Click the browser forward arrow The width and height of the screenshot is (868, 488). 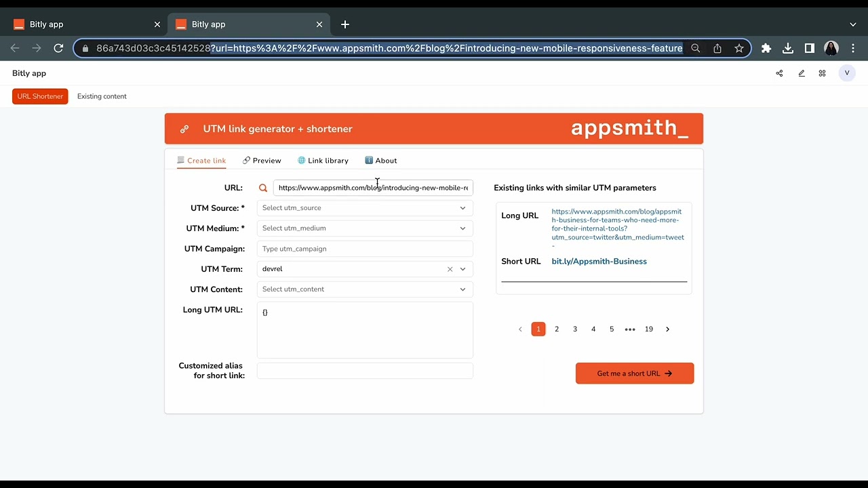click(37, 48)
